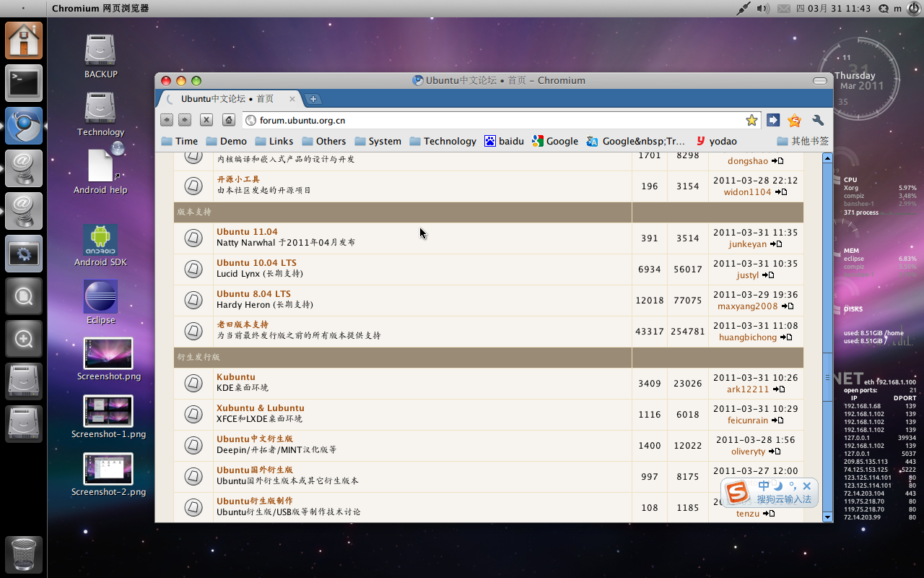The image size is (924, 578).
Task: Open the 老旧版本支持 forum link
Action: pyautogui.click(x=243, y=325)
